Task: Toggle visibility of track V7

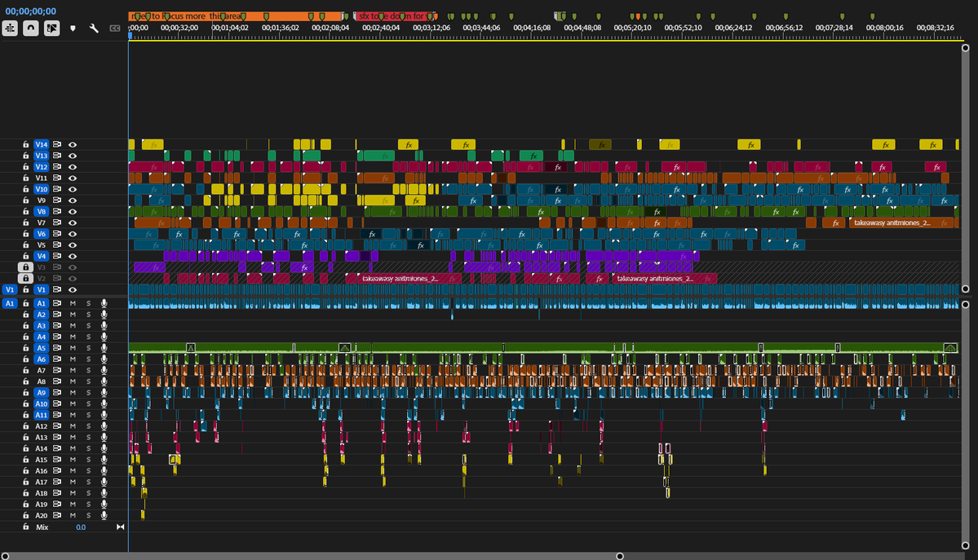Action: tap(73, 223)
